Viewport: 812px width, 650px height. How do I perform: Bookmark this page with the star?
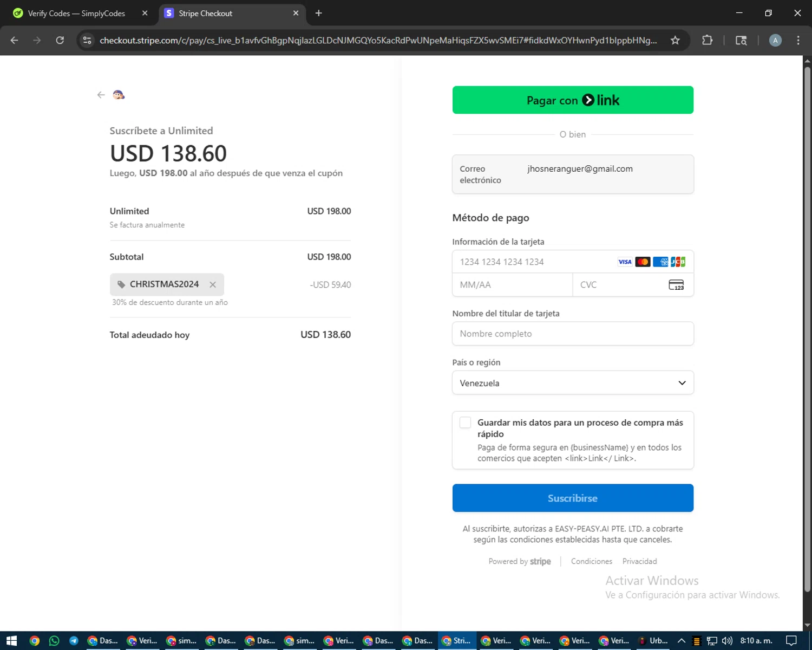tap(675, 40)
